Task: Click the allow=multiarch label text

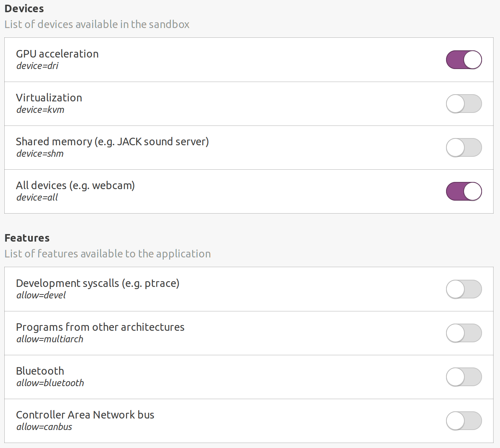Action: pyautogui.click(x=50, y=339)
